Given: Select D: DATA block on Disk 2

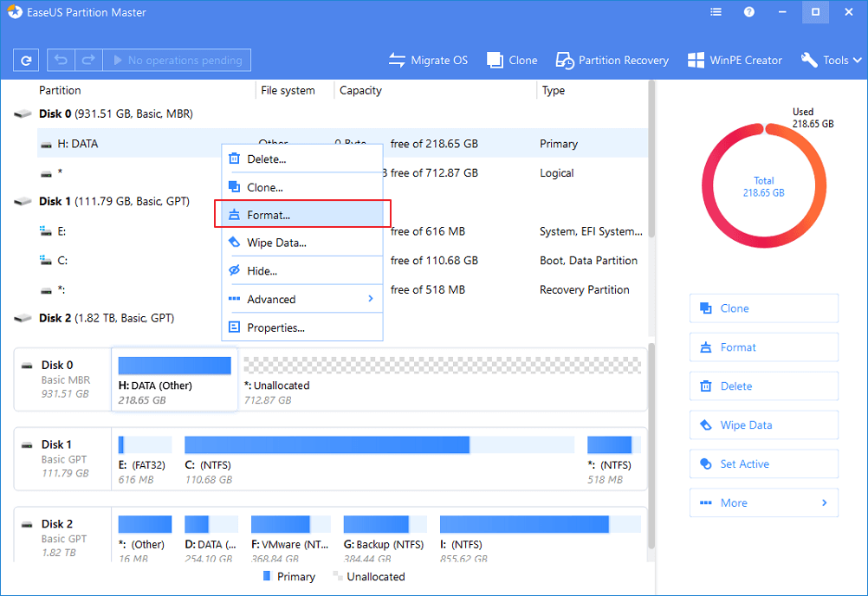Looking at the screenshot, I should click(211, 539).
